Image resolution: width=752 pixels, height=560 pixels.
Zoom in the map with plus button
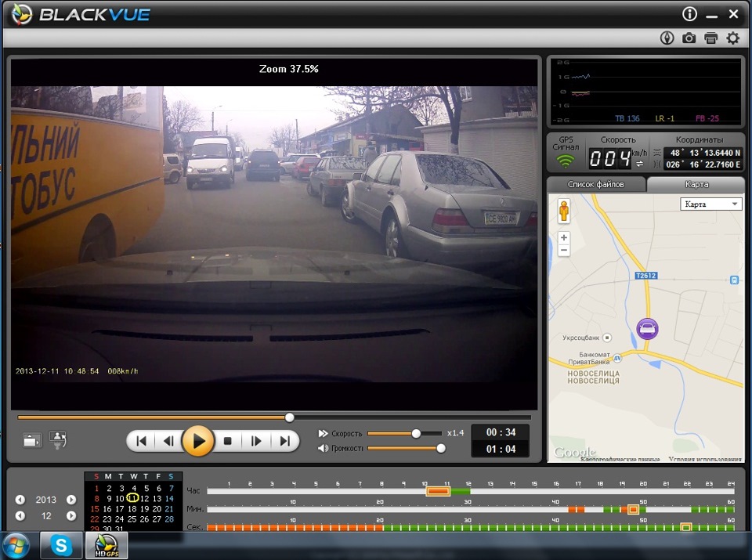click(x=564, y=237)
